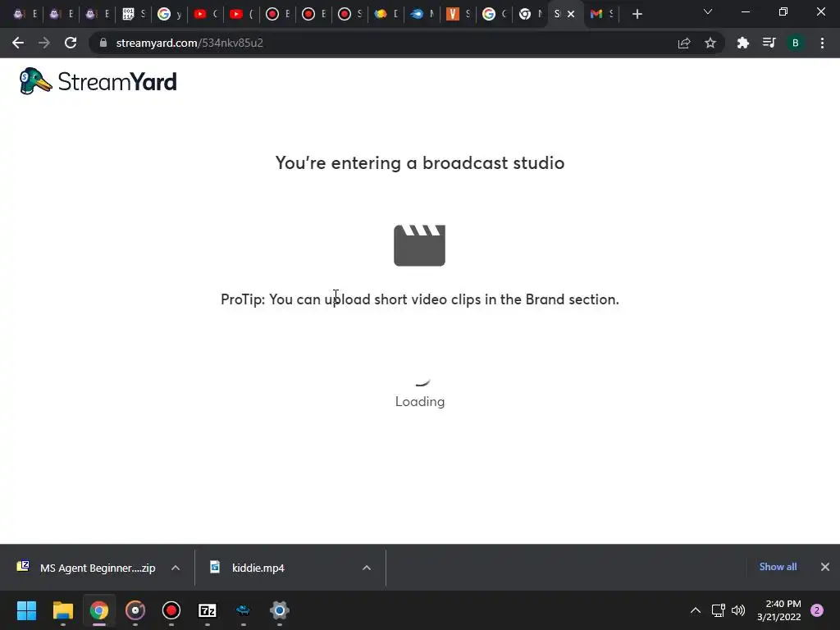Open the notification badge showing 2
840x630 pixels.
817,610
